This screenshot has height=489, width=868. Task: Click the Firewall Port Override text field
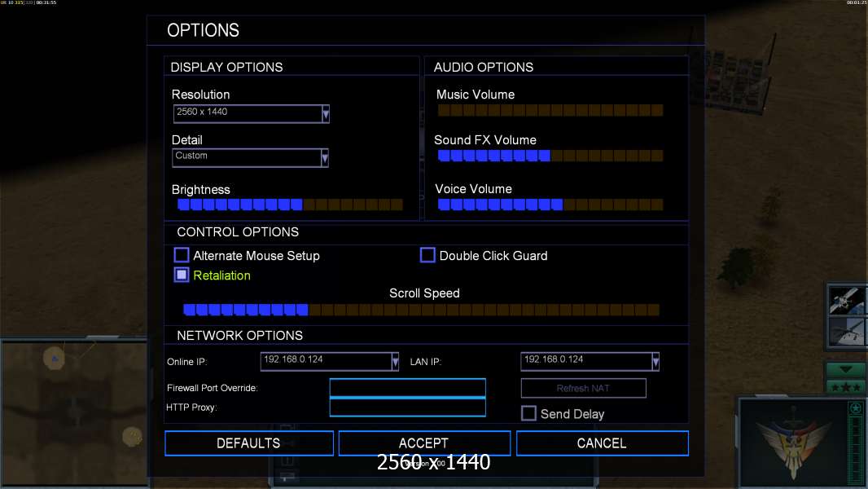(407, 388)
